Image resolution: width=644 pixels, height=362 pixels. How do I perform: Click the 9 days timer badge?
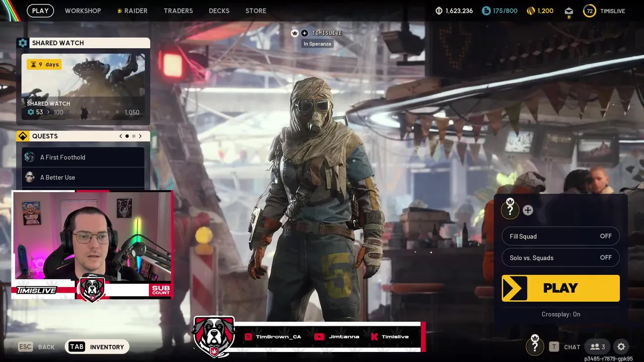click(x=44, y=64)
